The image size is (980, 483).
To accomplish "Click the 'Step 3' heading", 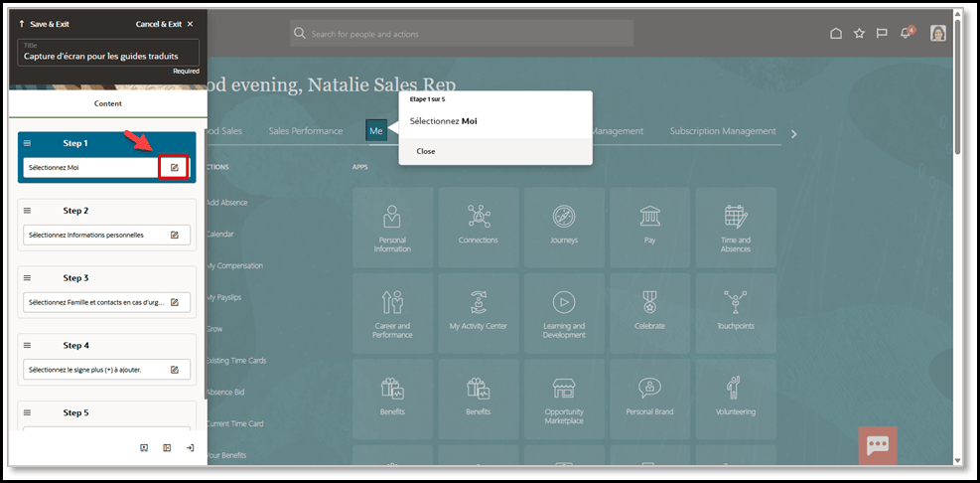I will click(75, 278).
